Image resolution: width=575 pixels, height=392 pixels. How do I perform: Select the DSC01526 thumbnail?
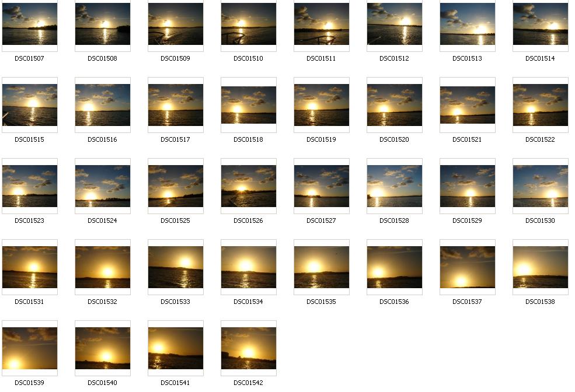tap(249, 187)
